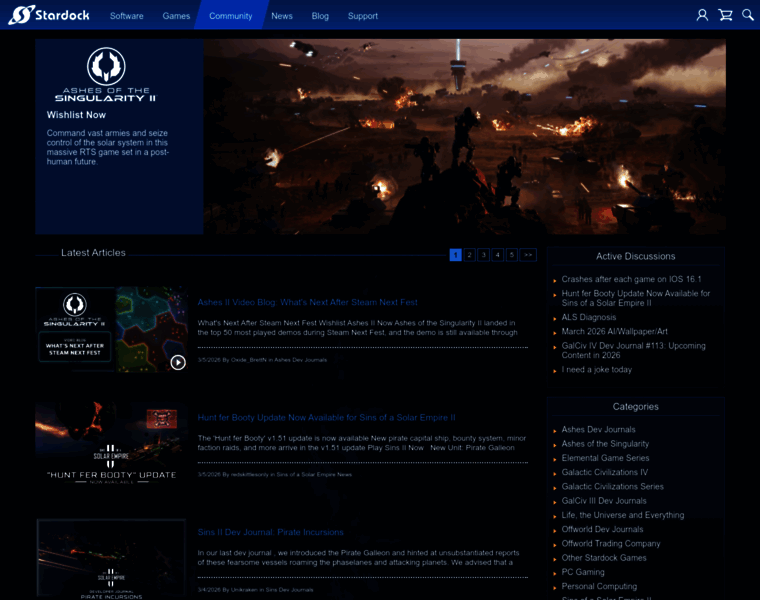Open Hunt fer Booty Update article title

coord(326,418)
